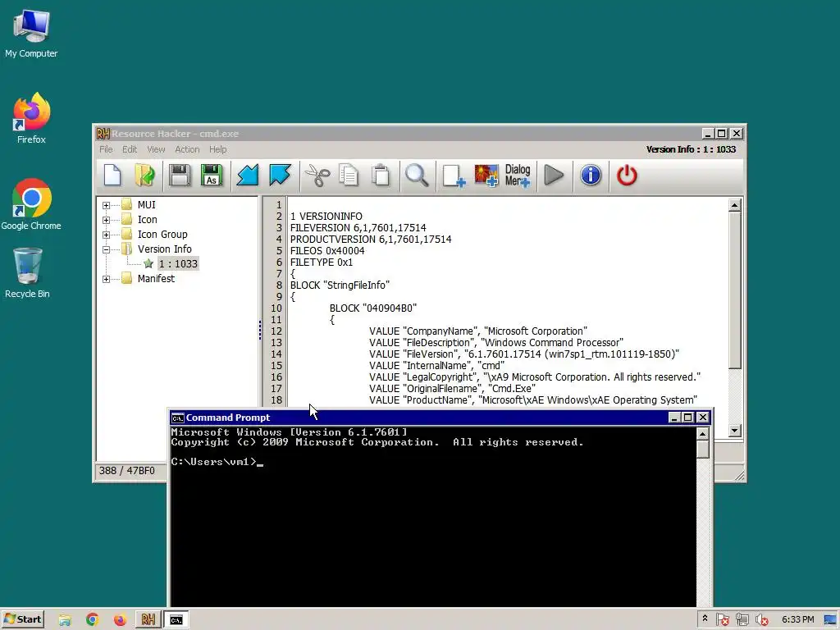Show hidden tray icons arrow
840x630 pixels.
click(705, 619)
